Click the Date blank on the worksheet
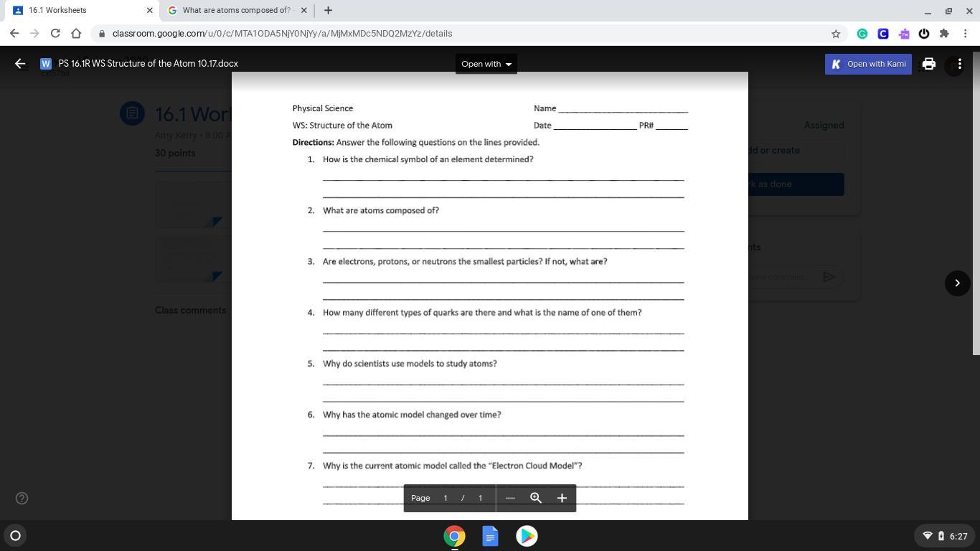This screenshot has height=551, width=980. pyautogui.click(x=595, y=126)
